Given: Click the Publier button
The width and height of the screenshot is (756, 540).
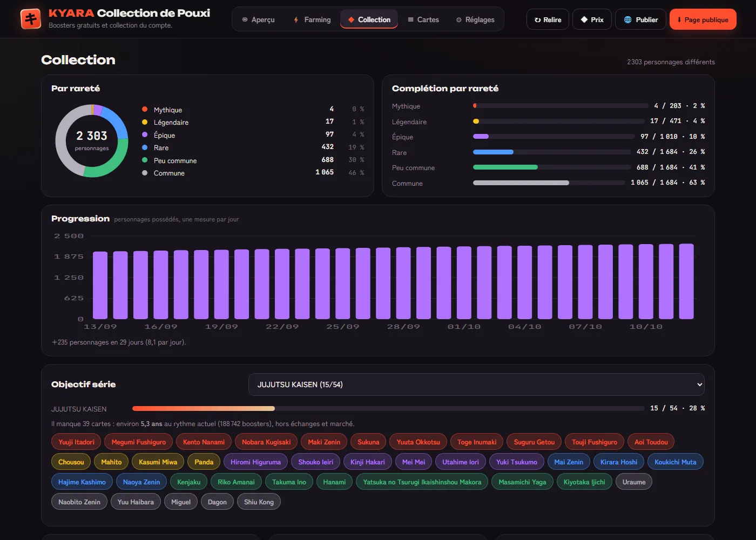Looking at the screenshot, I should pyautogui.click(x=640, y=19).
